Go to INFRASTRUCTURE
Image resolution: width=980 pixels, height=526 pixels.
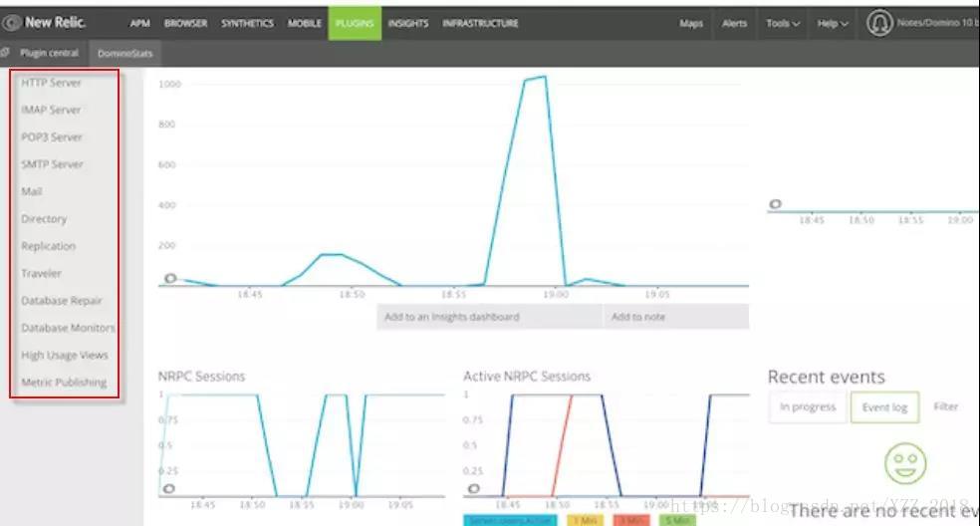click(480, 23)
